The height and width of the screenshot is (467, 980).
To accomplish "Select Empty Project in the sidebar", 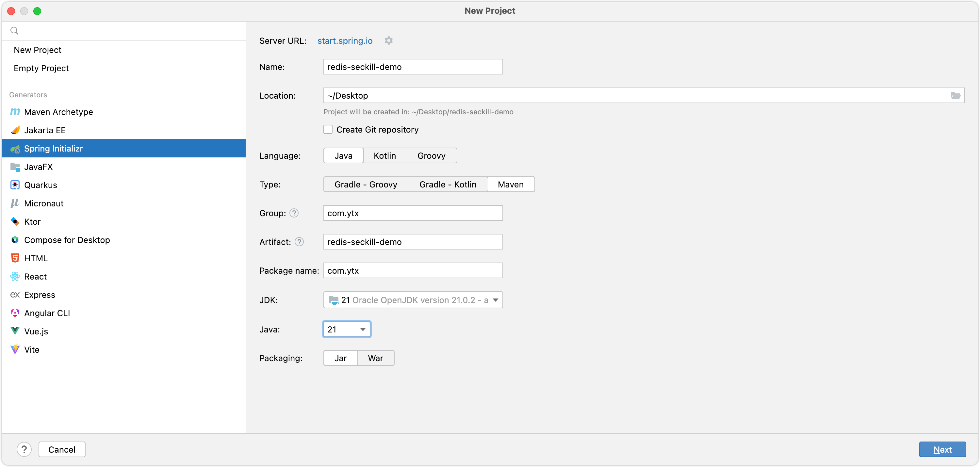I will [41, 68].
